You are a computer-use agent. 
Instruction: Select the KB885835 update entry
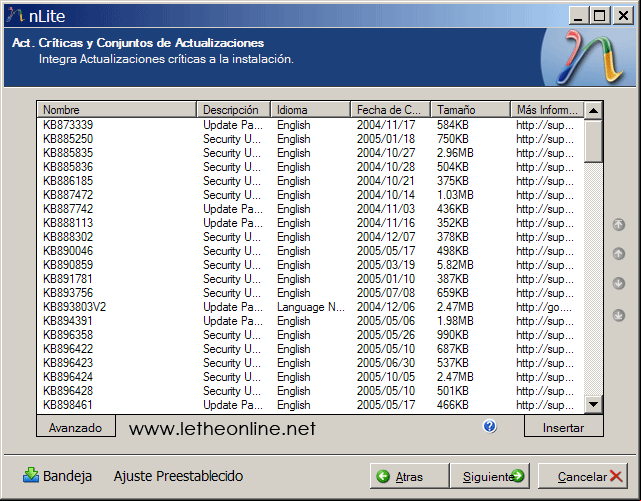coord(311,152)
